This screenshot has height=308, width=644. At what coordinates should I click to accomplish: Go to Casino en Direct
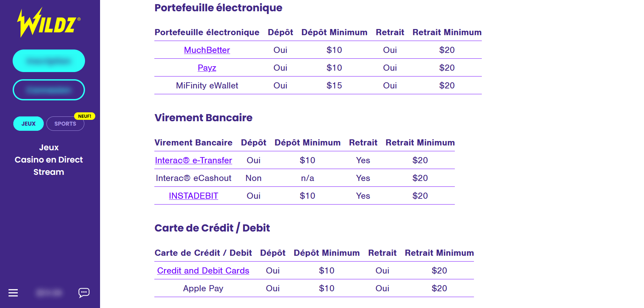pos(49,160)
